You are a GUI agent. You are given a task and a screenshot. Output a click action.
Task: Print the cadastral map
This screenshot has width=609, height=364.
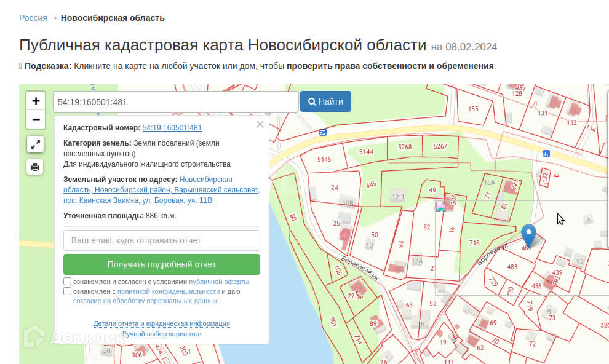point(35,167)
